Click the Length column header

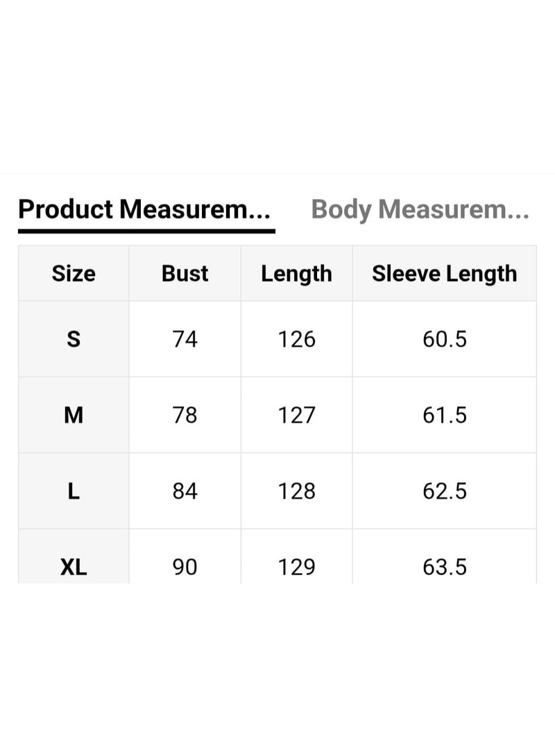[x=296, y=273]
